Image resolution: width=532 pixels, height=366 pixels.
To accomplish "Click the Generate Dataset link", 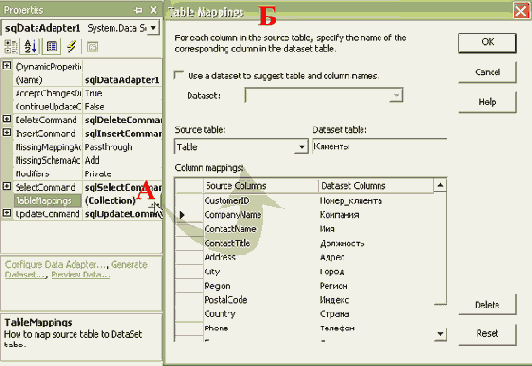I will [129, 265].
